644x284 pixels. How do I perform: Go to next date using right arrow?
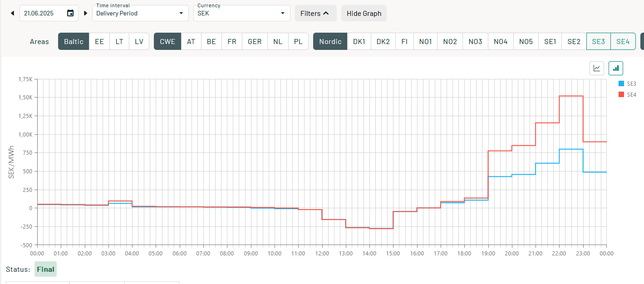tap(85, 13)
